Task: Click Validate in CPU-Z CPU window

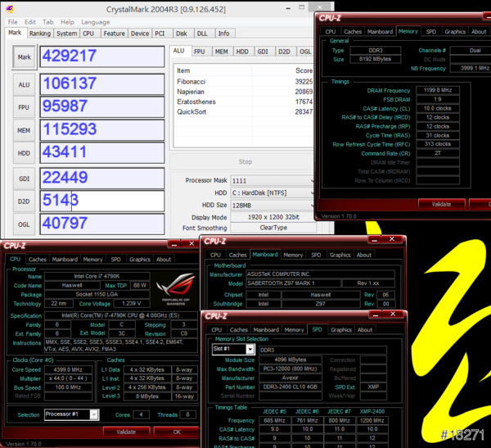Action: tap(126, 432)
